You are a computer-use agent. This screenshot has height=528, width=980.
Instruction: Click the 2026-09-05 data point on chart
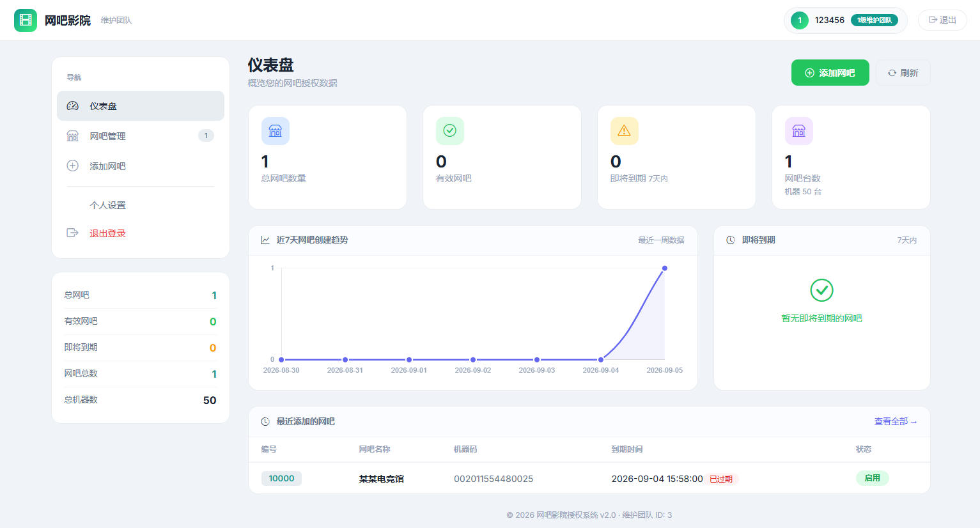[665, 268]
